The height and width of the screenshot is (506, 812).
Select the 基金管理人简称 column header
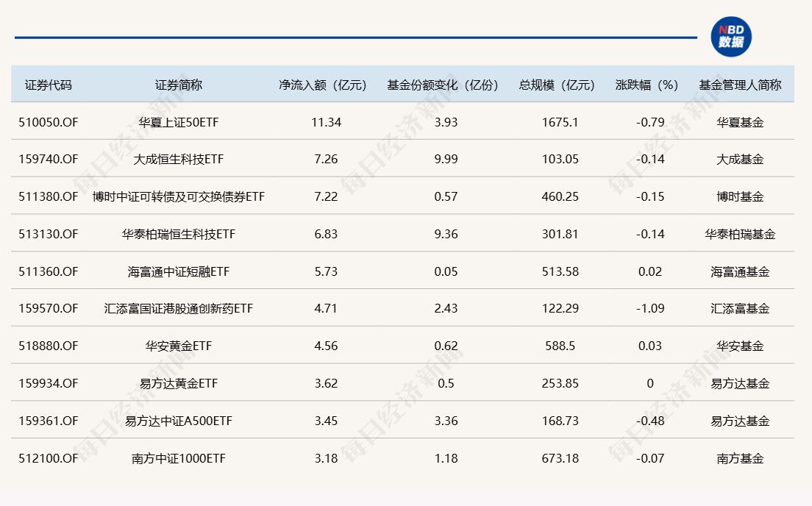click(740, 85)
